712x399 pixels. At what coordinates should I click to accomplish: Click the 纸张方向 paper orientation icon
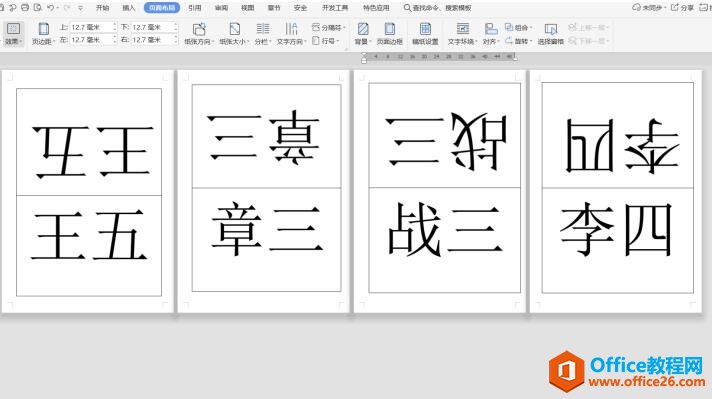tap(199, 29)
